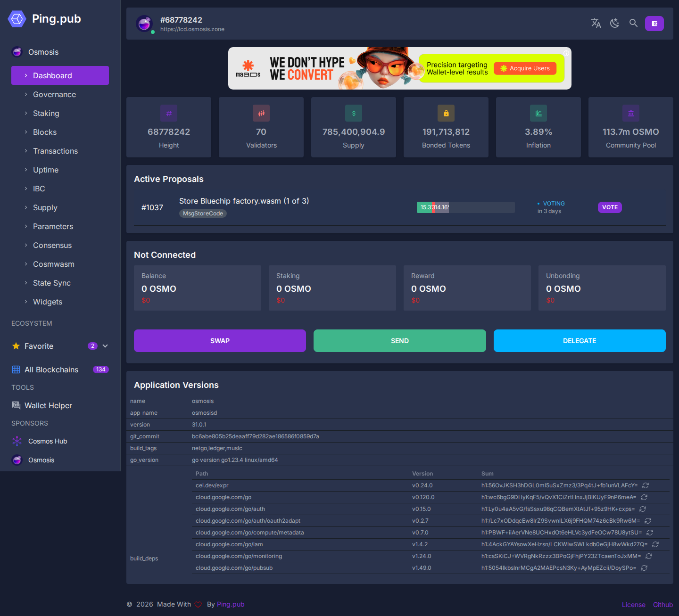
Task: Close the ad banner info icon
Action: 566,53
